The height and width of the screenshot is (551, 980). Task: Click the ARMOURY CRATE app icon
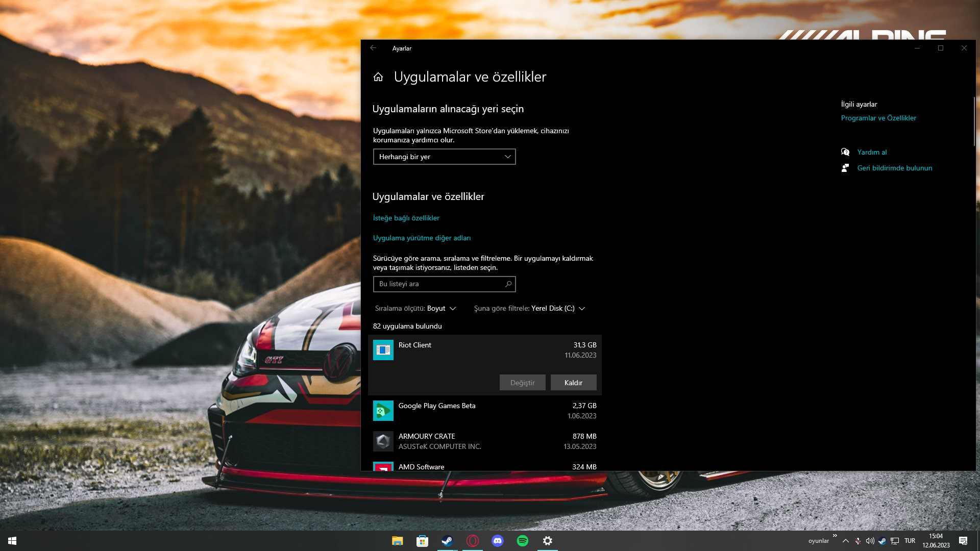click(383, 441)
